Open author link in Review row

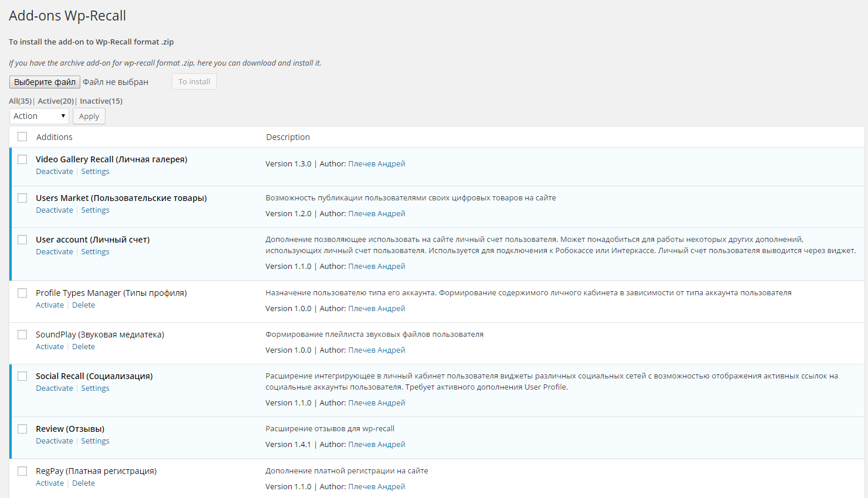pyautogui.click(x=377, y=445)
